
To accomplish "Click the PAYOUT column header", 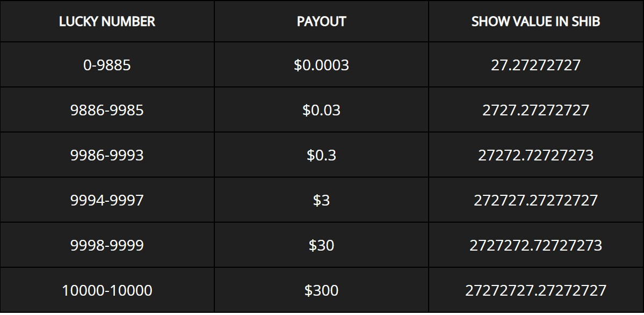I will pyautogui.click(x=321, y=21).
